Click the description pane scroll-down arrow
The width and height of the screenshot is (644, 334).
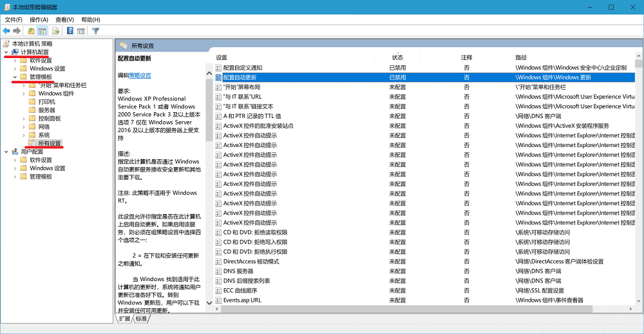(209, 302)
